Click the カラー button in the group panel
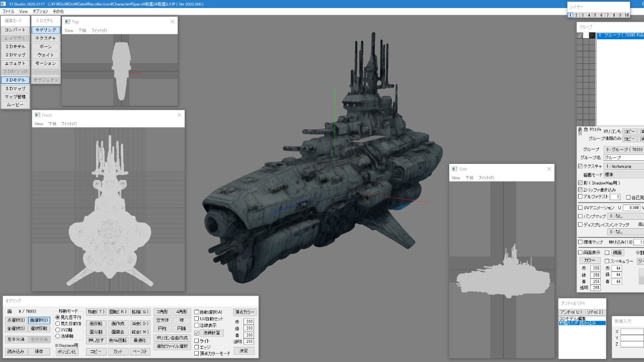Image resolution: width=644 pixels, height=362 pixels. [589, 260]
